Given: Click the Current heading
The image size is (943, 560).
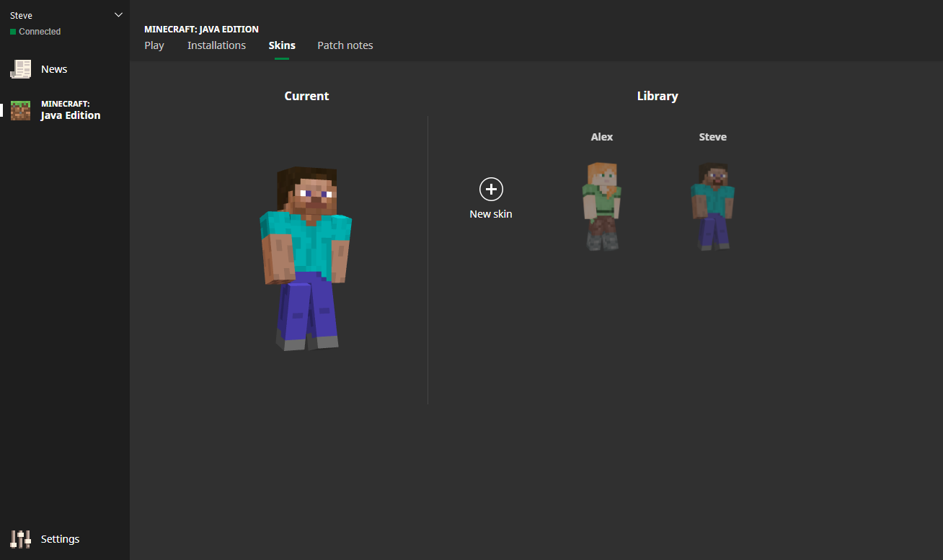Looking at the screenshot, I should 306,96.
